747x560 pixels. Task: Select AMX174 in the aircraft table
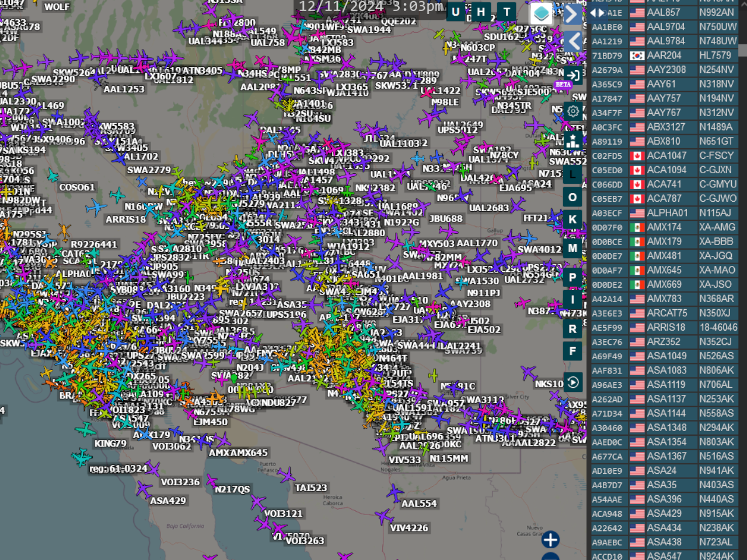tap(664, 228)
